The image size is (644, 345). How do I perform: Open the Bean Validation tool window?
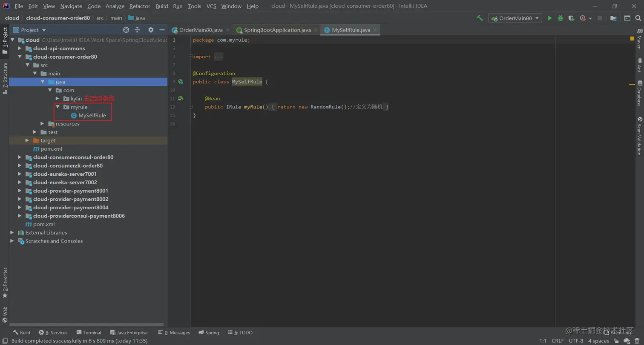[x=639, y=136]
